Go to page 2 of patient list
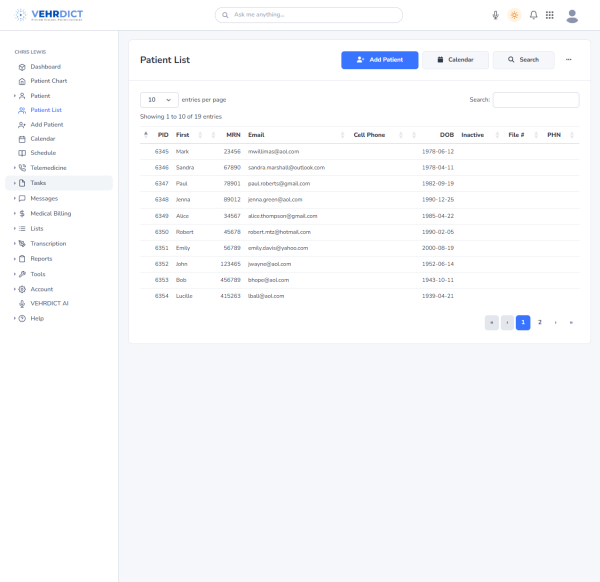 [540, 323]
